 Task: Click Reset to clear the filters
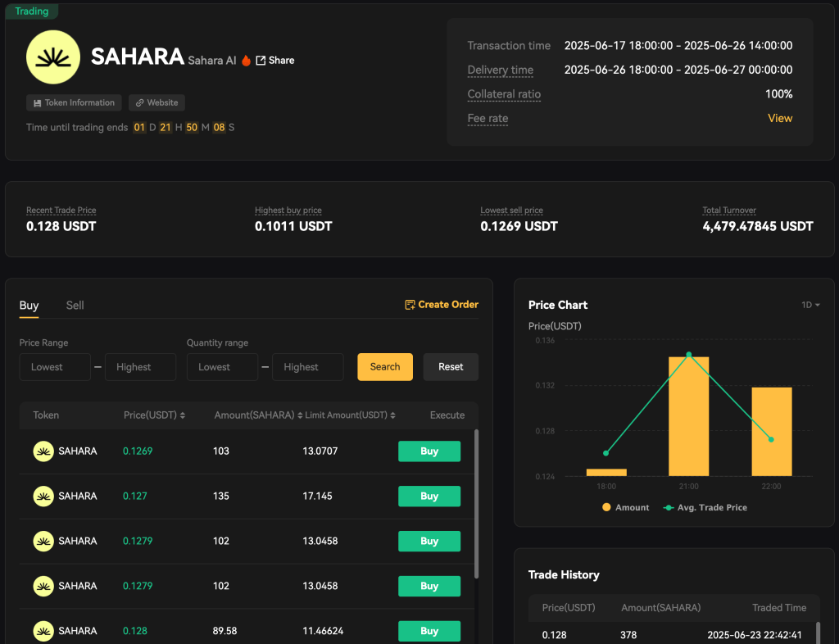coord(451,366)
